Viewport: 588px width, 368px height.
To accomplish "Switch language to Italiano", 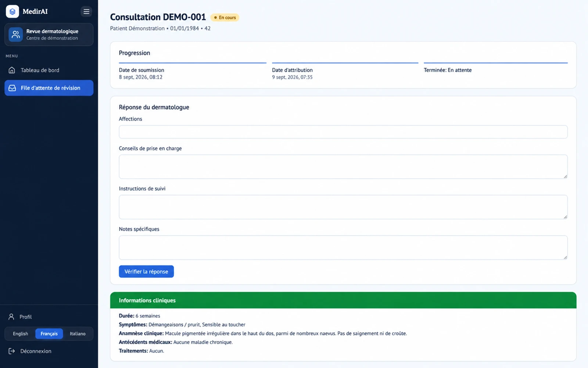I will pyautogui.click(x=78, y=334).
